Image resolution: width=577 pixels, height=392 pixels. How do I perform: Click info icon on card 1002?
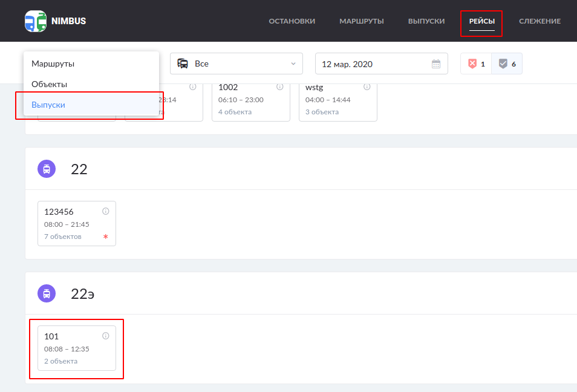pyautogui.click(x=279, y=87)
